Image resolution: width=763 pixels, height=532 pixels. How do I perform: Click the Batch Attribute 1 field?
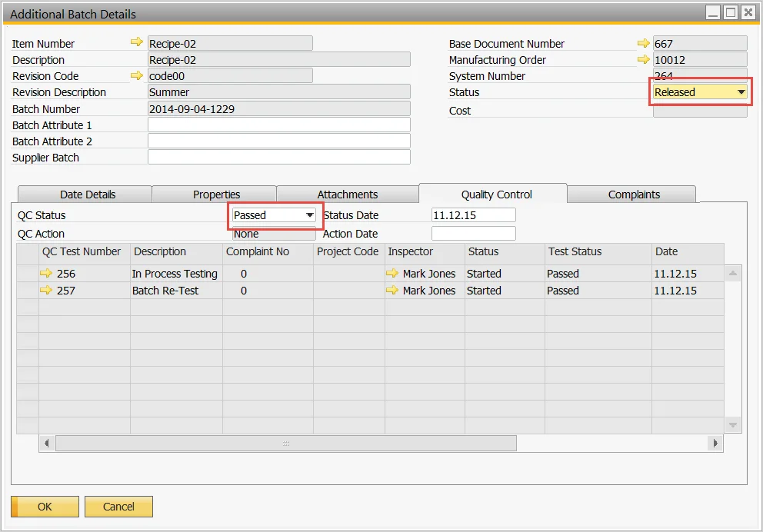[x=279, y=125]
